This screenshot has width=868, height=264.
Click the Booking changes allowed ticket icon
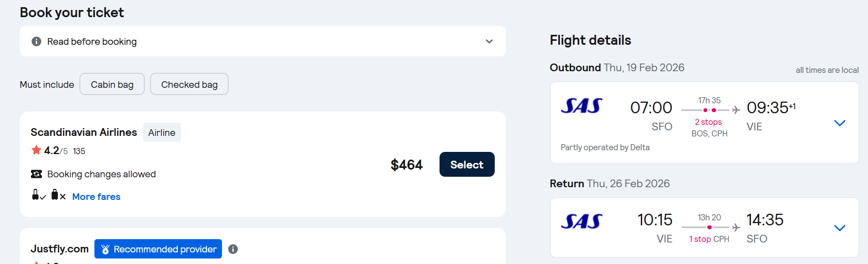click(x=36, y=174)
